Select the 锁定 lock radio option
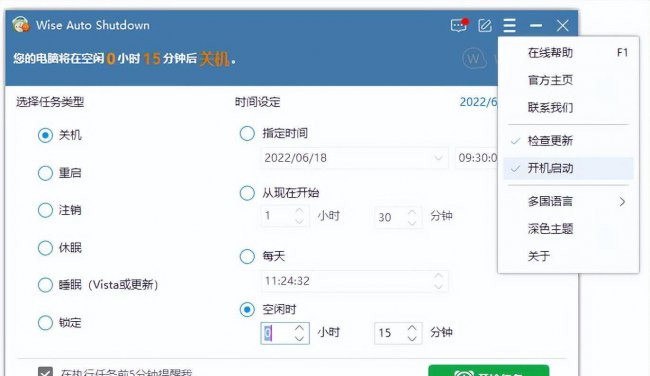 pyautogui.click(x=45, y=323)
